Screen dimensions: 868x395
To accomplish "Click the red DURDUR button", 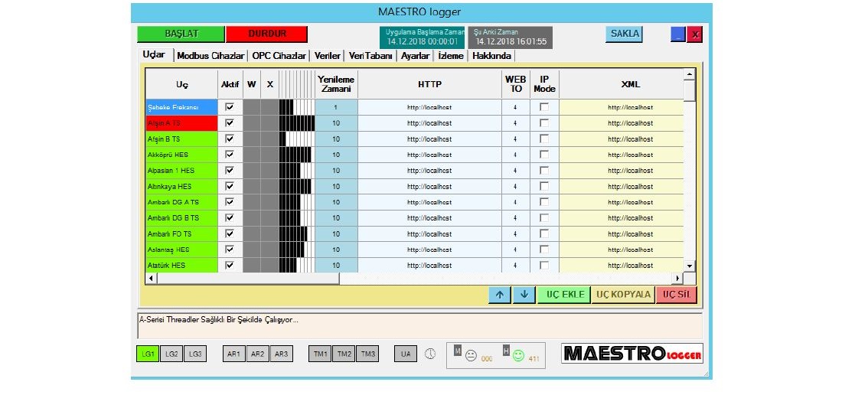I will (x=267, y=34).
